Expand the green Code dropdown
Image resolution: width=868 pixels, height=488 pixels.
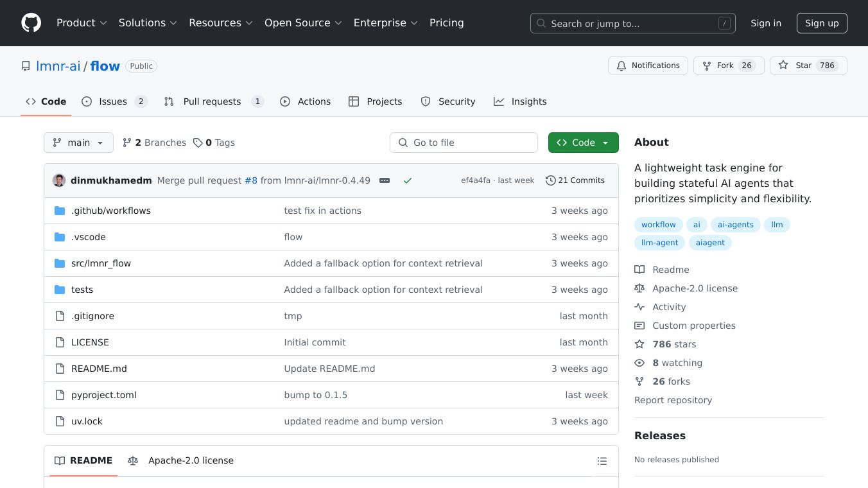point(583,143)
